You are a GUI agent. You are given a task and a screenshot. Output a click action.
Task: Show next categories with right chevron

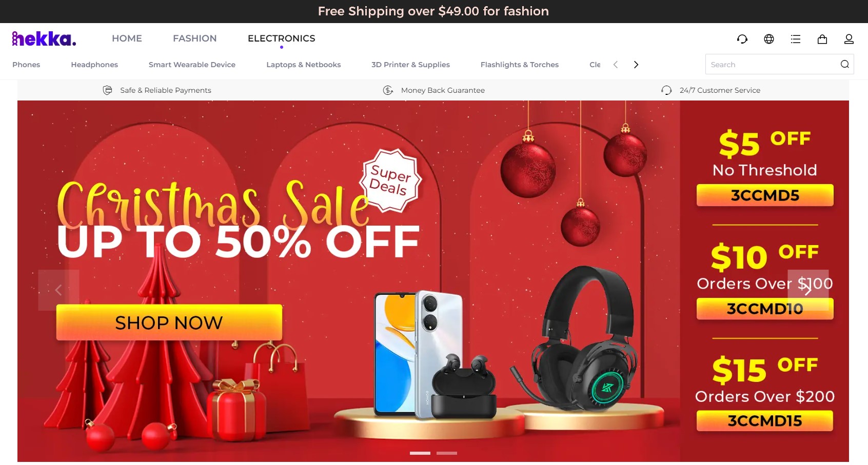[636, 65]
